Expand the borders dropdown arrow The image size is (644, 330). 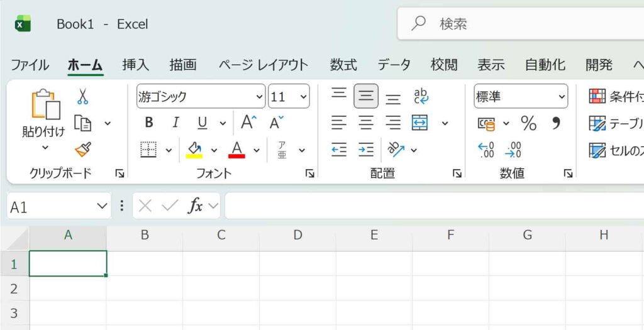[169, 150]
